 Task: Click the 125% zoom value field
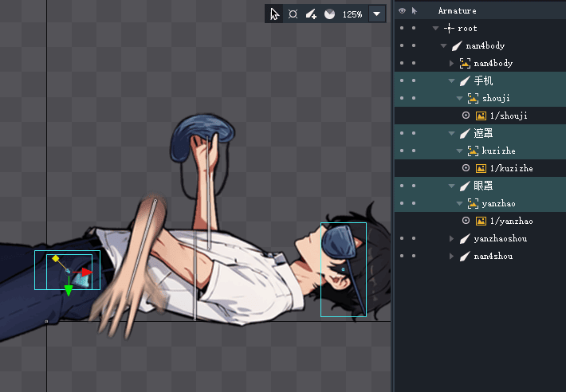[x=352, y=14]
